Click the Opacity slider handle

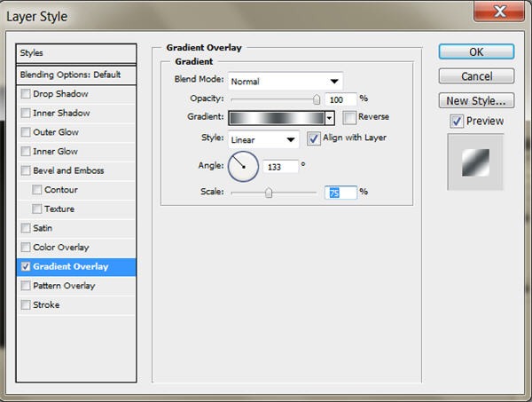coord(317,99)
